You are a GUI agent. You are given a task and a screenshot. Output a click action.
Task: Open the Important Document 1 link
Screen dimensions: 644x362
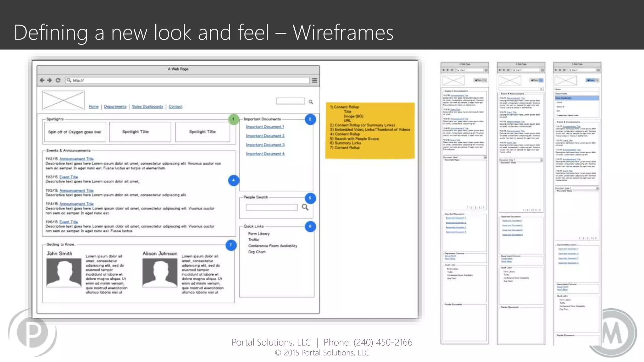[265, 127]
